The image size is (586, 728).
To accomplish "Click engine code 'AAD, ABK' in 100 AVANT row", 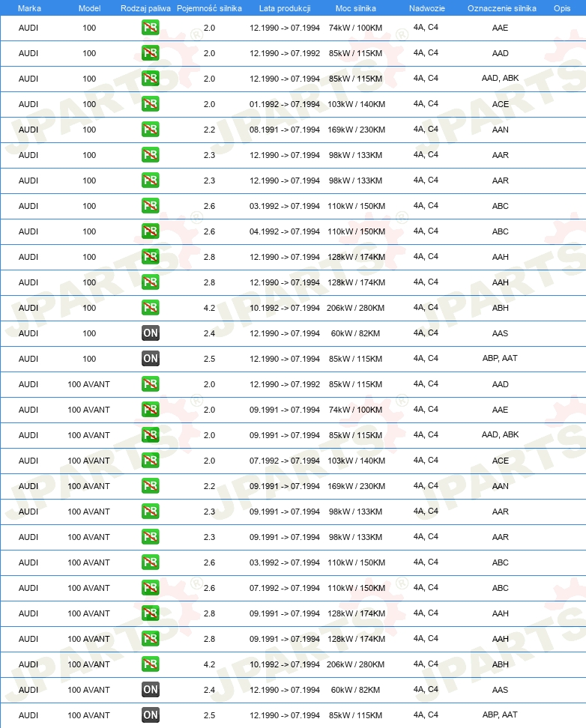I will tap(500, 434).
